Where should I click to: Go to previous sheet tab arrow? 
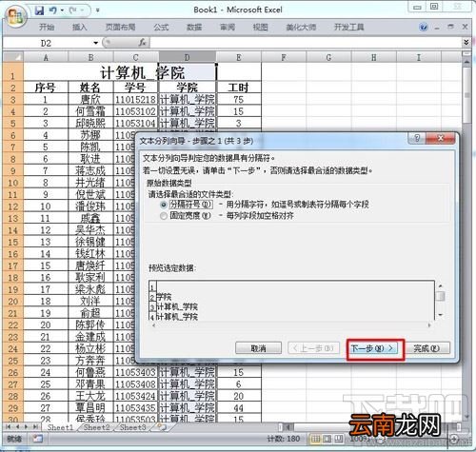pos(17,427)
